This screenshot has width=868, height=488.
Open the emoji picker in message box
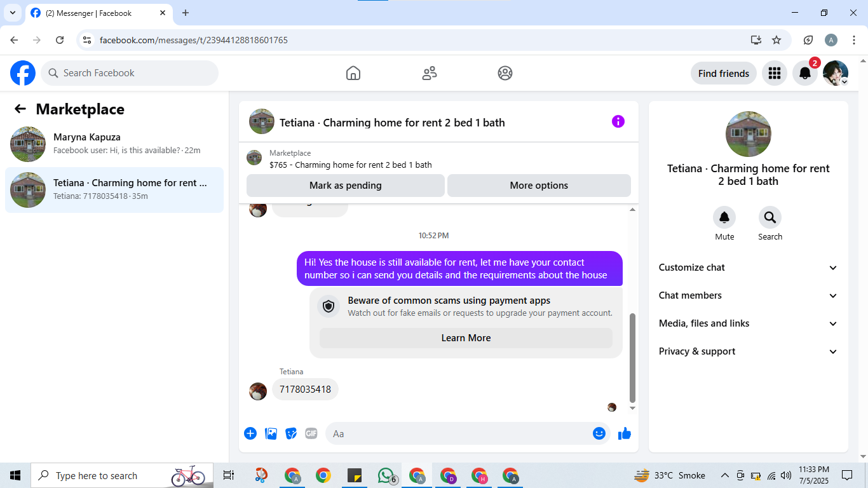599,433
